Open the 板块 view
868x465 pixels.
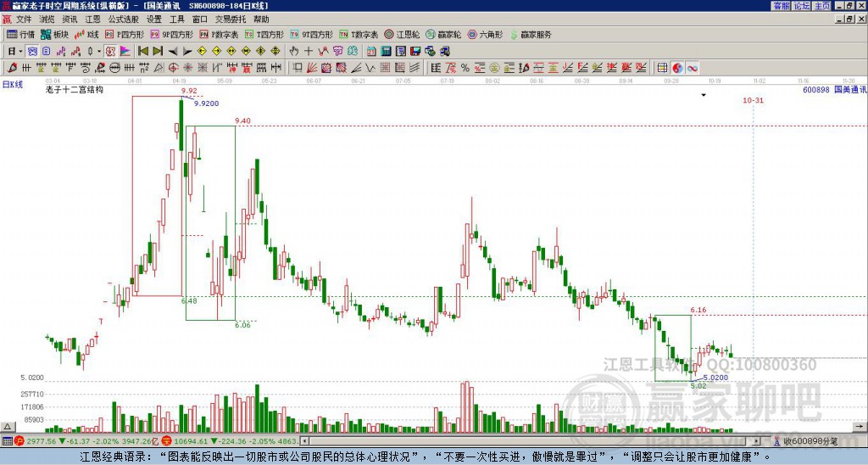(x=54, y=34)
